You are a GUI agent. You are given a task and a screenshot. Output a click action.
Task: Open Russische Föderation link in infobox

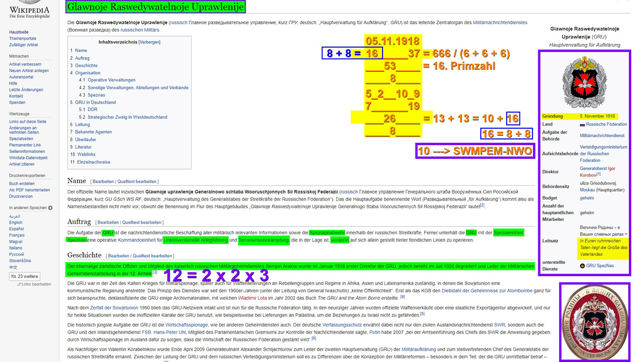click(x=606, y=124)
